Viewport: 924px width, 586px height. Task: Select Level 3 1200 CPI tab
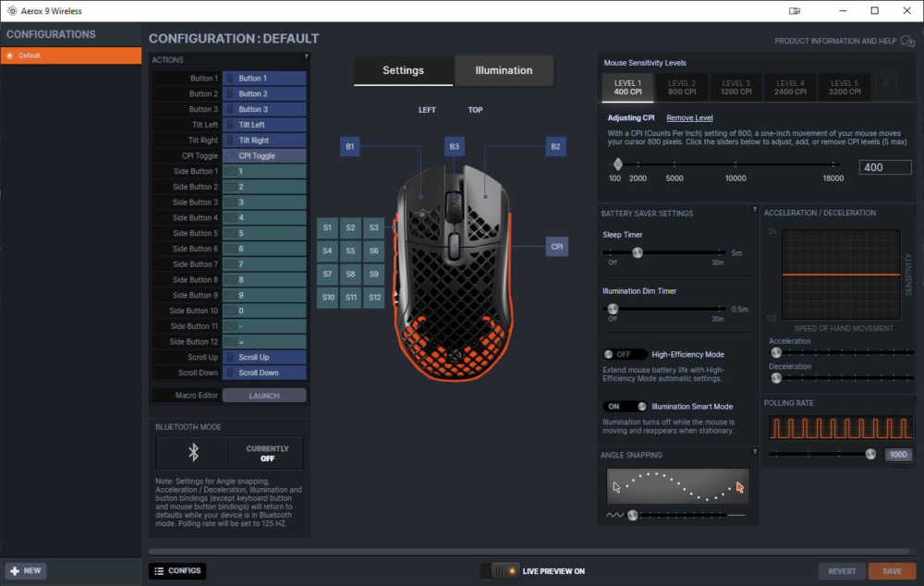coord(736,87)
